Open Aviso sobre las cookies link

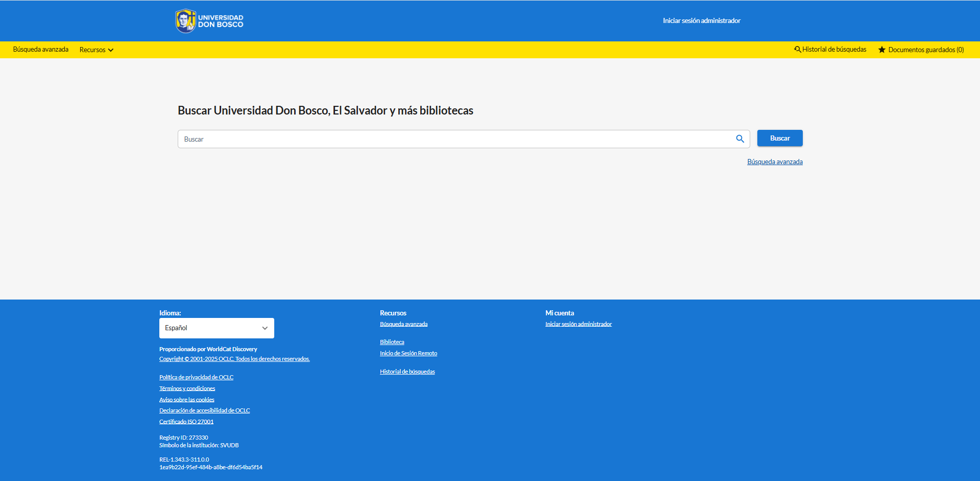point(186,400)
